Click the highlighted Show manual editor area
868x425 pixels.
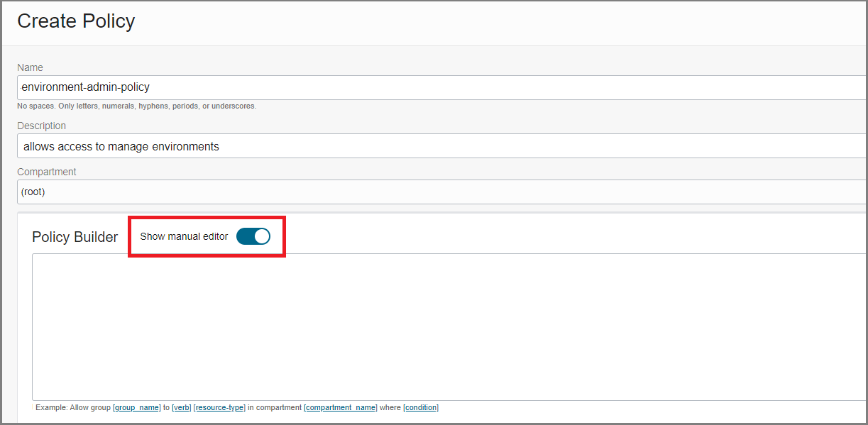coord(207,236)
